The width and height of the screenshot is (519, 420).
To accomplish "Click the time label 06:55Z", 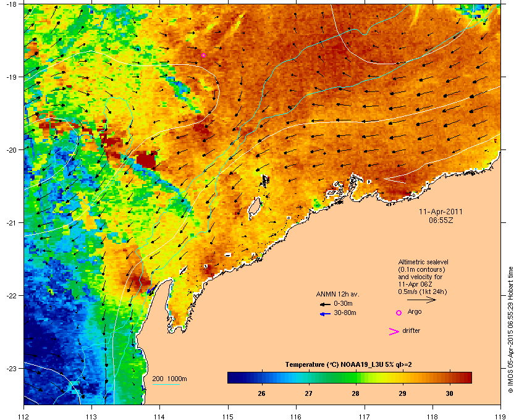I will click(x=441, y=220).
